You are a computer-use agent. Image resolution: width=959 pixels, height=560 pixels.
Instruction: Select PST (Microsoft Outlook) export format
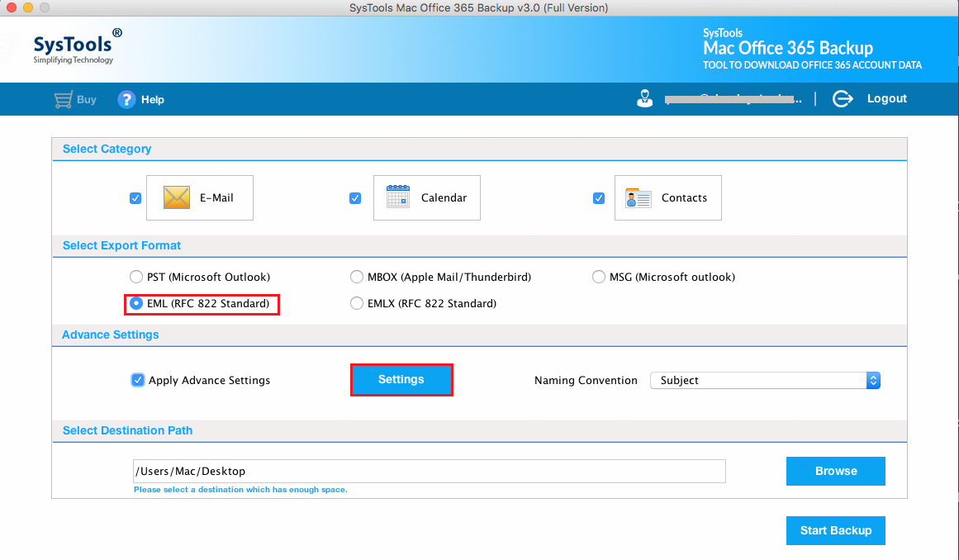[x=136, y=277]
